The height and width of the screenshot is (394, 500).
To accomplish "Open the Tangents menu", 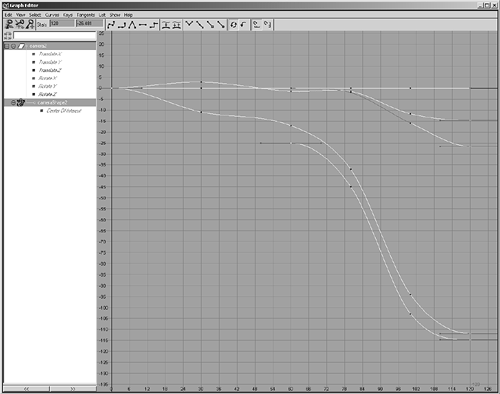I will [x=86, y=15].
